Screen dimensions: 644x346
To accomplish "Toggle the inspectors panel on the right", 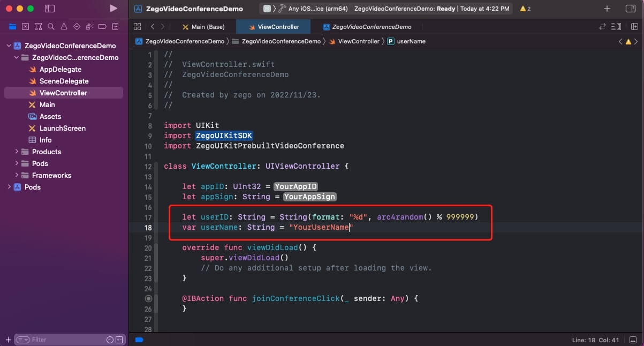I will [x=630, y=9].
